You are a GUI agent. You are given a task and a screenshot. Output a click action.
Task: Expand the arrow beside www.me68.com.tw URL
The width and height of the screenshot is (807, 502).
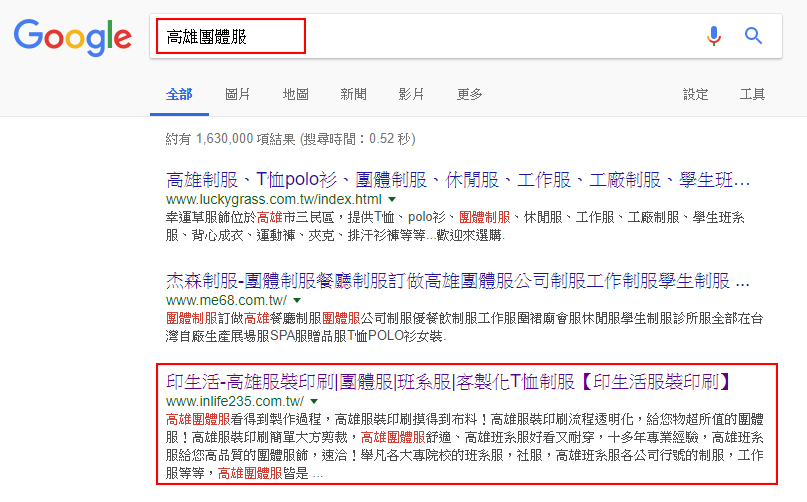click(x=297, y=300)
